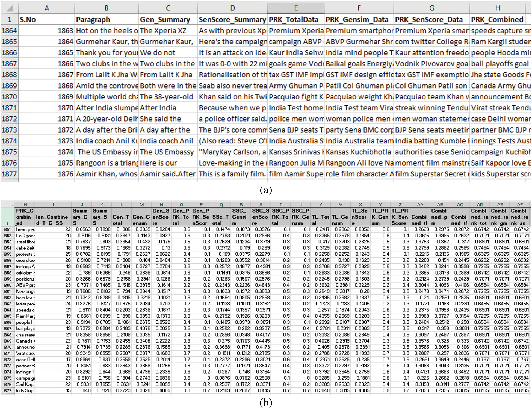The width and height of the screenshot is (532, 409).
Task: Click the SenScore_Summary header cell
Action: point(232,20)
